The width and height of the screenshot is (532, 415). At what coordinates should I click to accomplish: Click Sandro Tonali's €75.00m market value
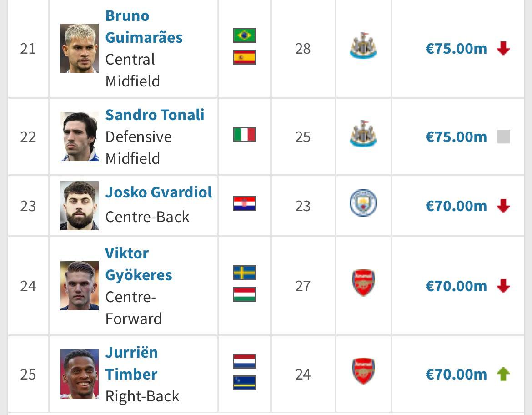456,137
